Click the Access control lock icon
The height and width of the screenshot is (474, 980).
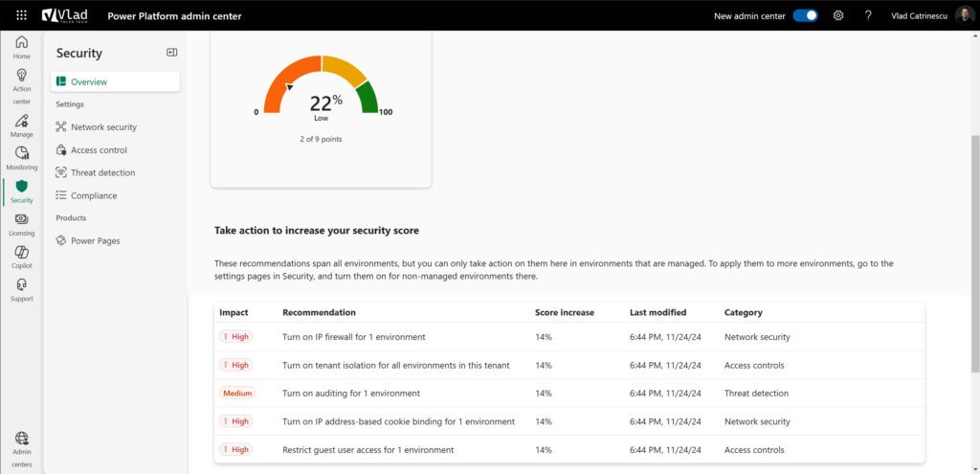(x=60, y=150)
